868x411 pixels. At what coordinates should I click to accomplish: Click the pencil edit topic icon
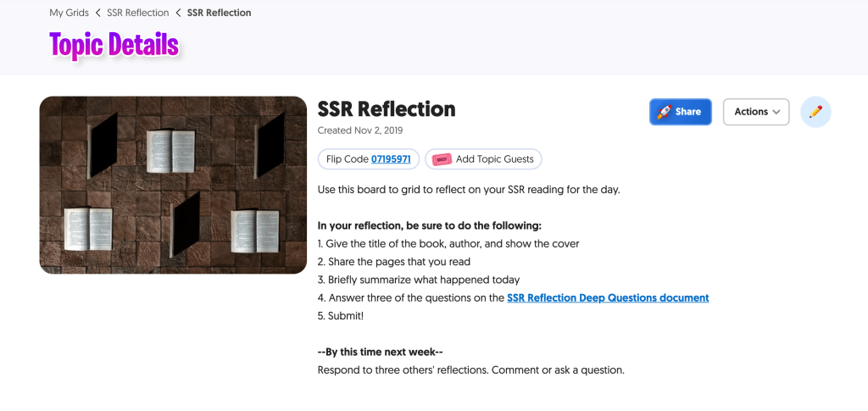[x=815, y=112]
